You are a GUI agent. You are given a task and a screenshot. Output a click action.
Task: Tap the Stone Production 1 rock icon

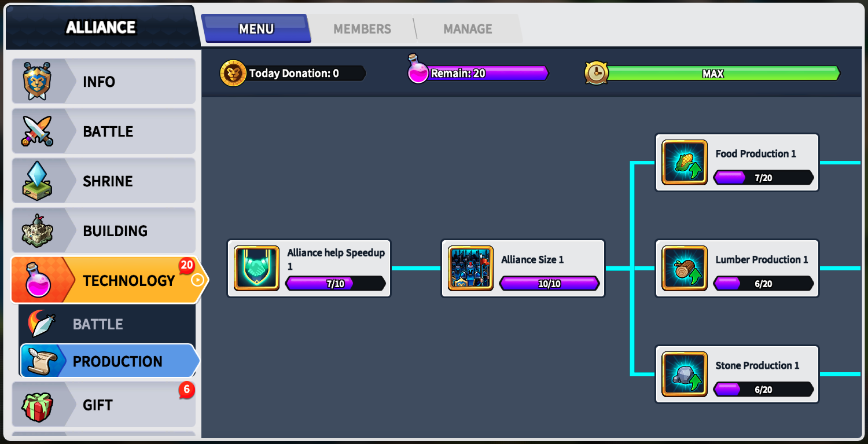pyautogui.click(x=685, y=374)
